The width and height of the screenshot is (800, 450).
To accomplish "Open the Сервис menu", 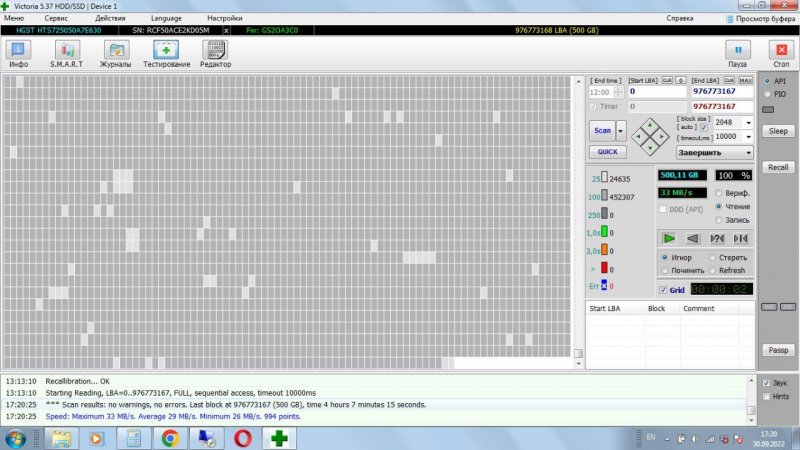I will 57,18.
